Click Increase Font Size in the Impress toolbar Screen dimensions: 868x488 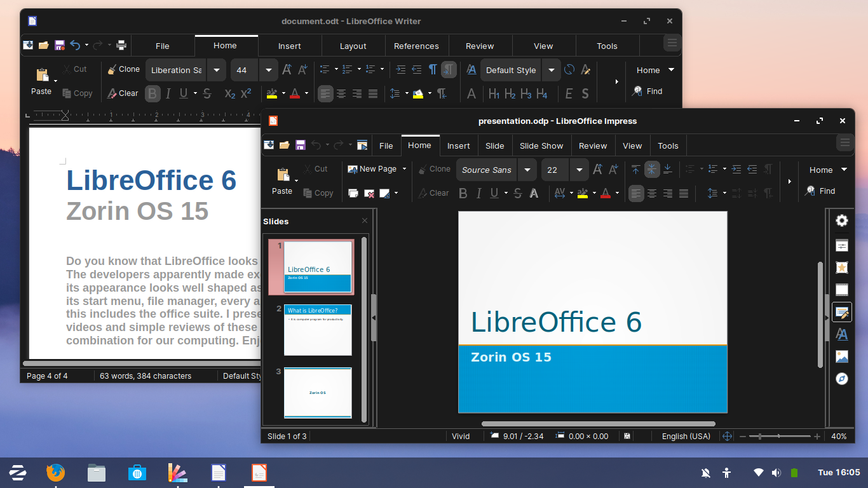tap(598, 170)
